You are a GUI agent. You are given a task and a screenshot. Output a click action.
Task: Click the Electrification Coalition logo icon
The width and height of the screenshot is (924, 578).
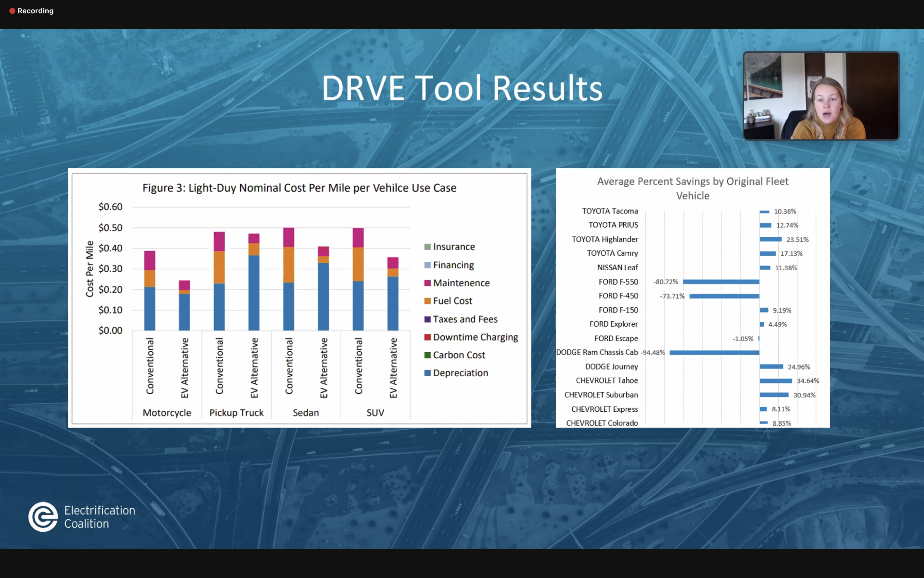(x=43, y=516)
